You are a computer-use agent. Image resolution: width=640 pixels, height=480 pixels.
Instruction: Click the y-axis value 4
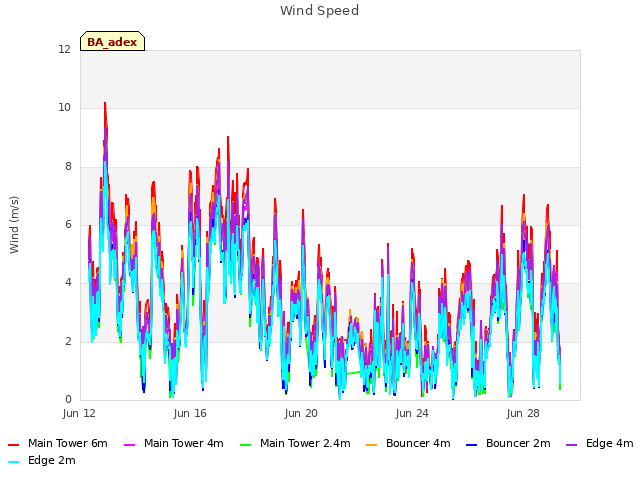[68, 282]
